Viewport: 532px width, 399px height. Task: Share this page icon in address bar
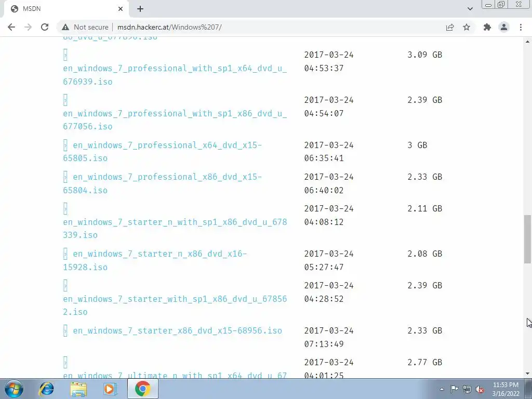450,27
